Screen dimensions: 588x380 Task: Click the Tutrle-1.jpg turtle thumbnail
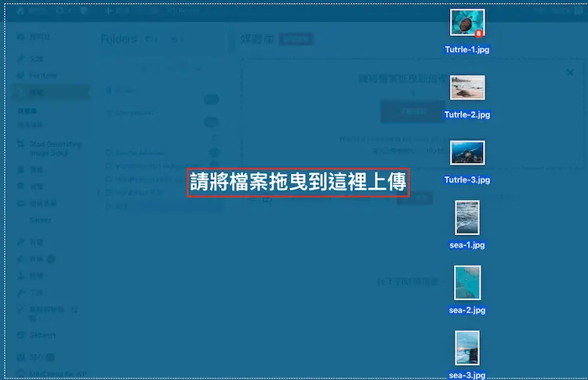coord(467,23)
